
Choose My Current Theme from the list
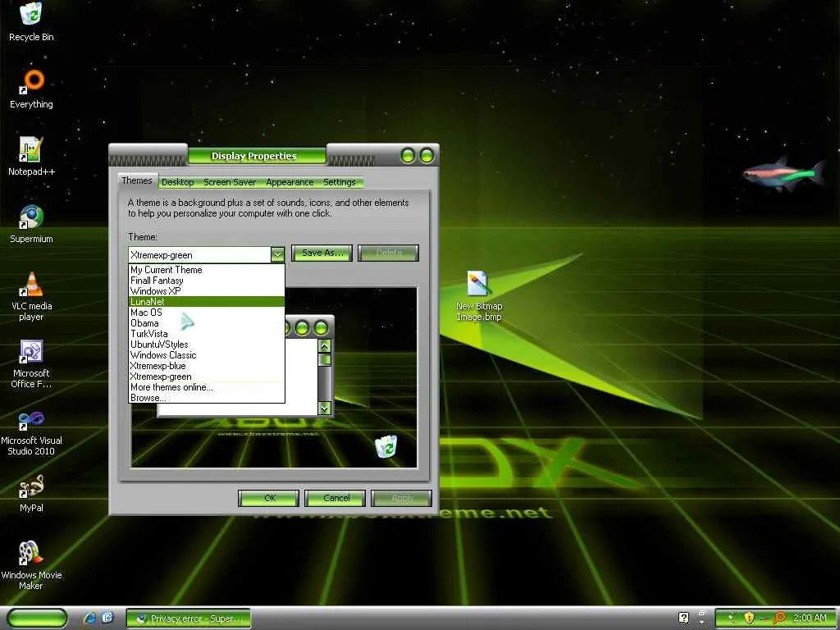pos(206,269)
